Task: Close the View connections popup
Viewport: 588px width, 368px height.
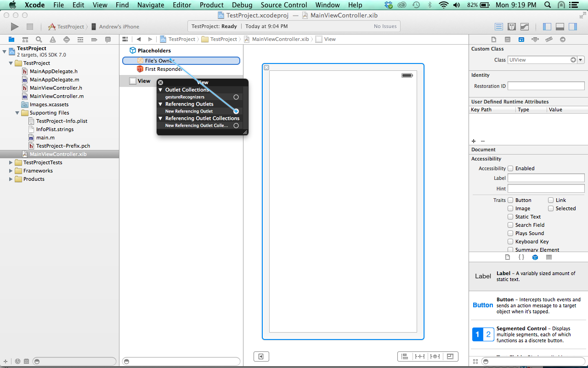Action: [161, 83]
